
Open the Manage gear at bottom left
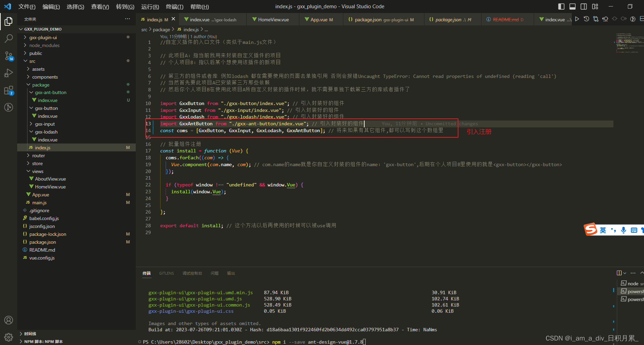coord(8,337)
